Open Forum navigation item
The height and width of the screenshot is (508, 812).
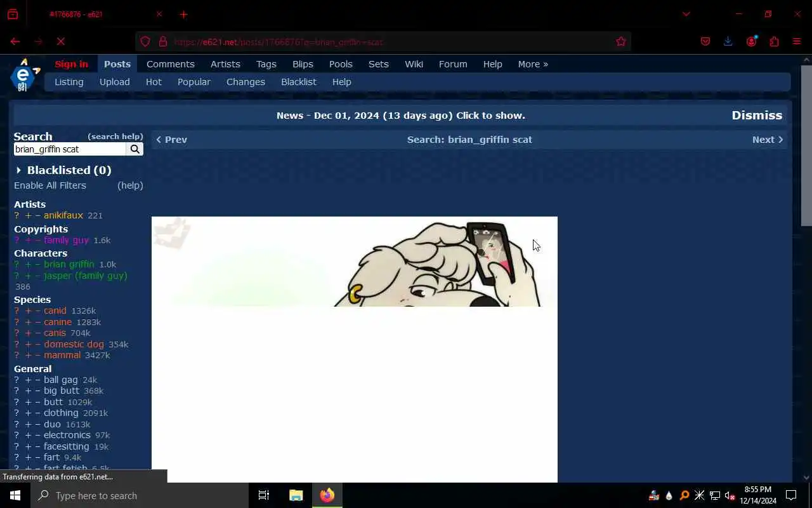click(453, 64)
